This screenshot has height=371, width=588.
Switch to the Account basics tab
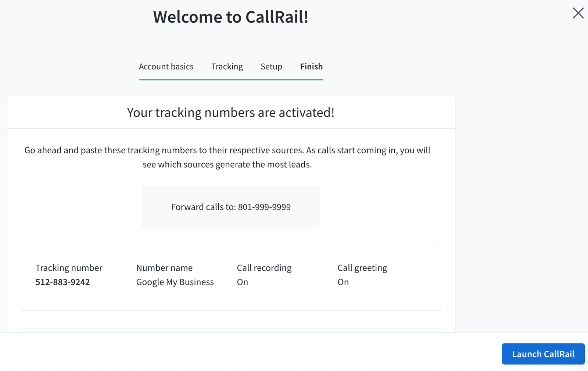(x=166, y=67)
